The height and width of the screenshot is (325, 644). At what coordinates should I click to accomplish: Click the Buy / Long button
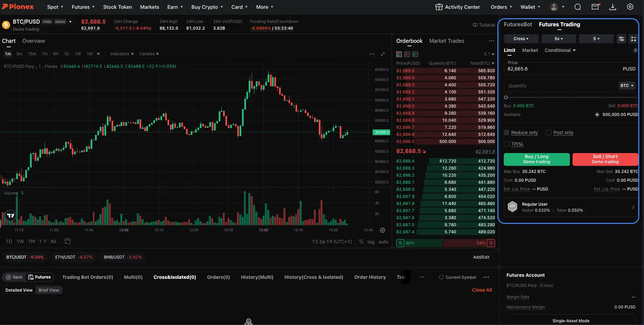coord(536,159)
